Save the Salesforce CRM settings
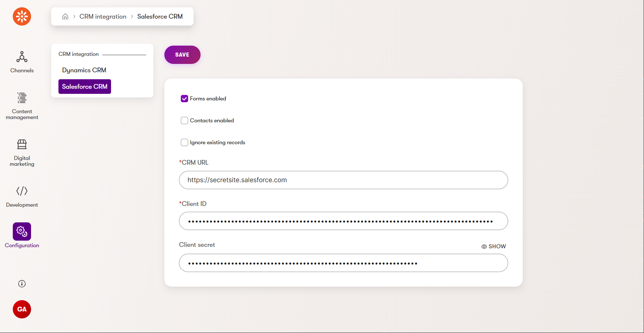 click(182, 55)
